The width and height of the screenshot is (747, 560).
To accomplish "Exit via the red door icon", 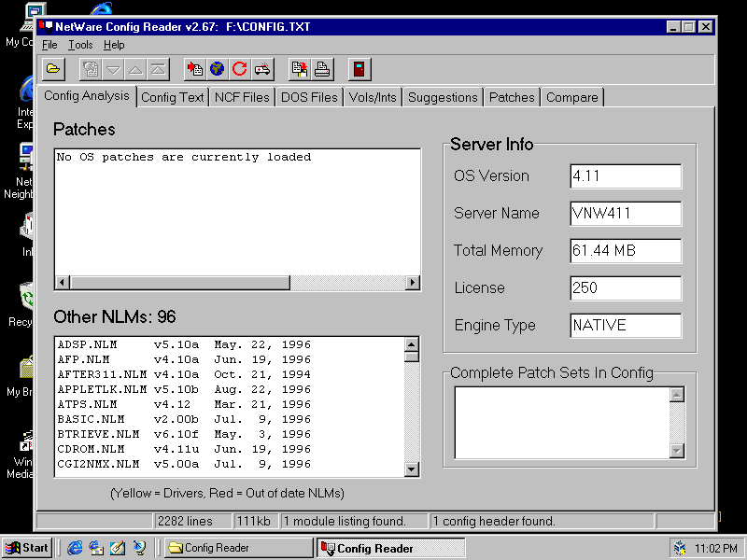I will click(x=359, y=69).
